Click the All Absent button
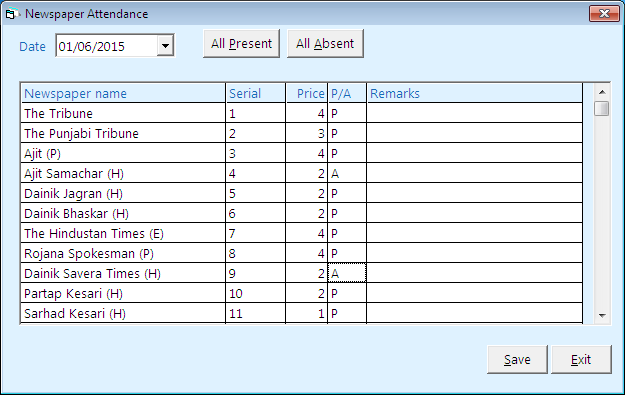625x395 pixels. coord(325,43)
